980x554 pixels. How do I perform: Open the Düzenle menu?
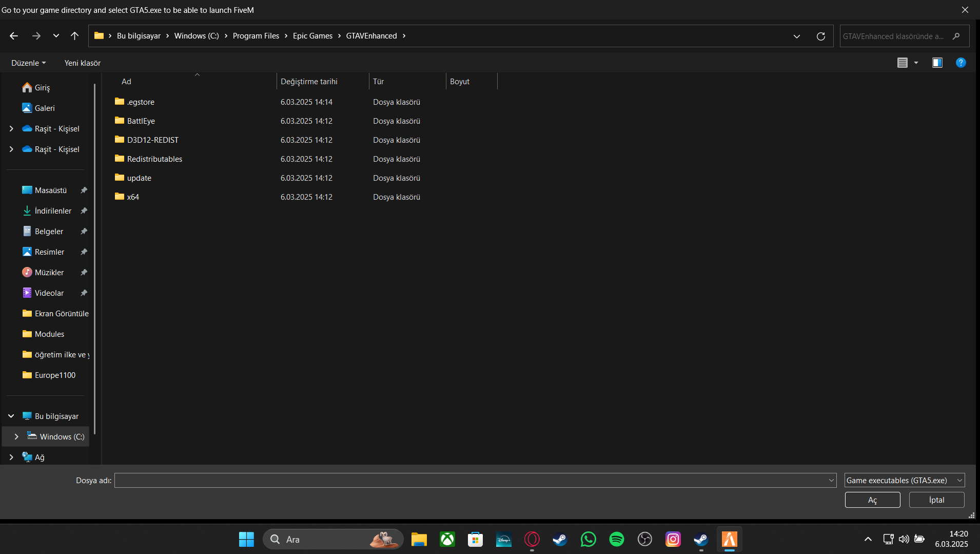pos(29,63)
